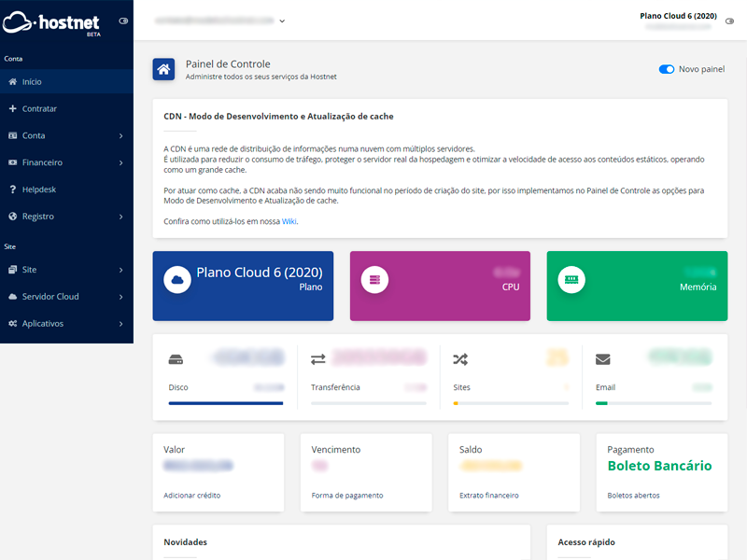The image size is (747, 560).
Task: Toggle the Novo painel switch
Action: (667, 69)
